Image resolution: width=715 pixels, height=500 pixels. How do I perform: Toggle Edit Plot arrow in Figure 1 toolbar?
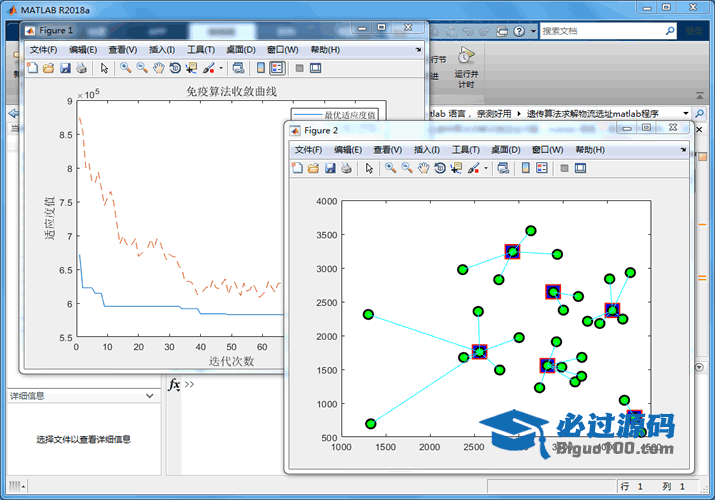coord(104,68)
